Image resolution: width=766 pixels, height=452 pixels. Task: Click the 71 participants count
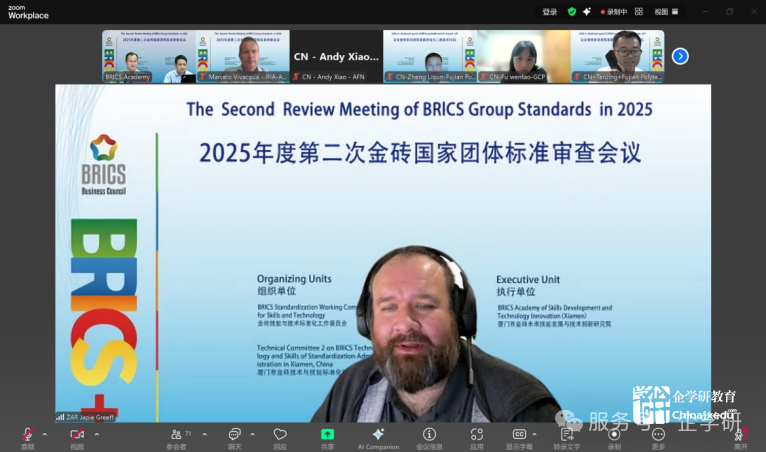point(188,433)
